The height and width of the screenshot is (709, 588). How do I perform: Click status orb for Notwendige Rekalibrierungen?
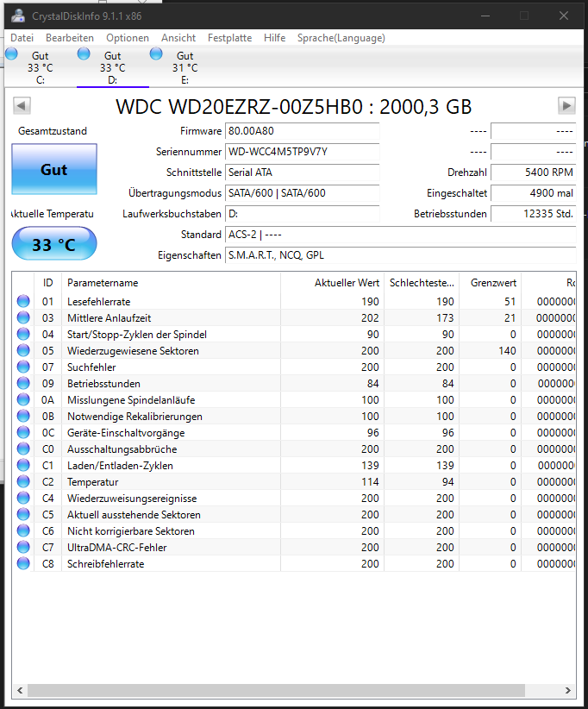(23, 416)
